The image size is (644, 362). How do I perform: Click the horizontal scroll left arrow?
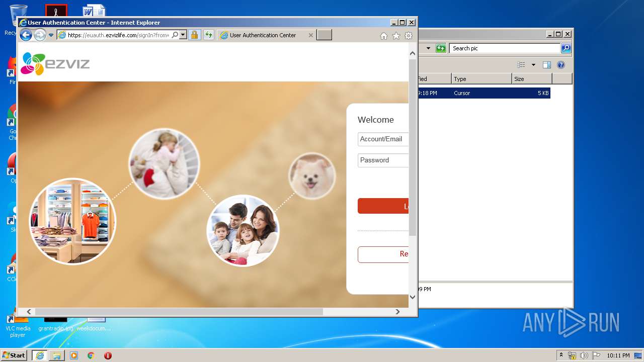point(29,312)
